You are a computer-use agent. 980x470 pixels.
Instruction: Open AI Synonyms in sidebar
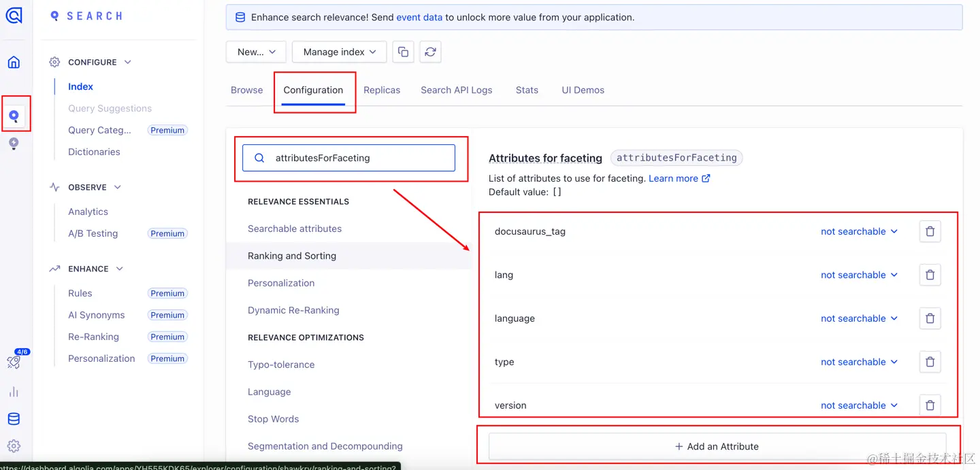96,315
